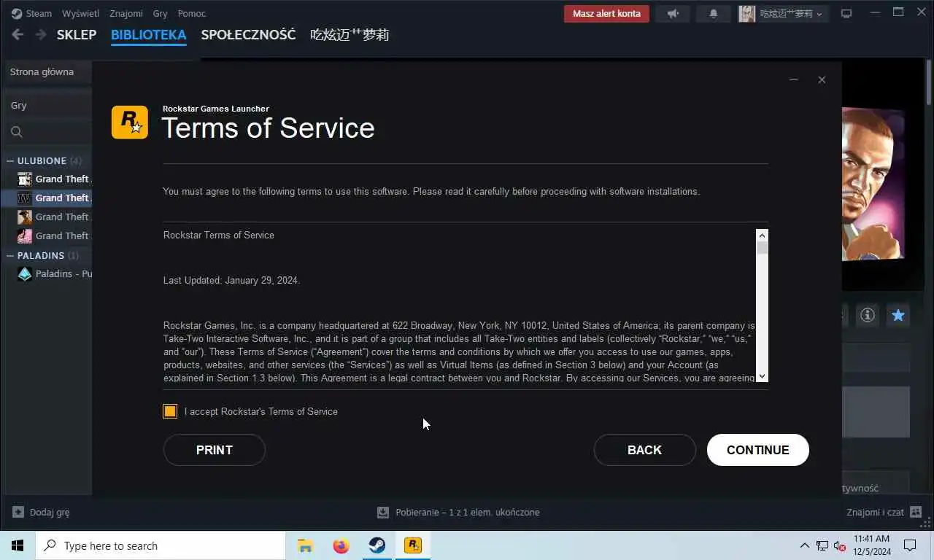This screenshot has height=560, width=934.
Task: Click the Rockstar launcher taskbar icon
Action: (x=412, y=545)
